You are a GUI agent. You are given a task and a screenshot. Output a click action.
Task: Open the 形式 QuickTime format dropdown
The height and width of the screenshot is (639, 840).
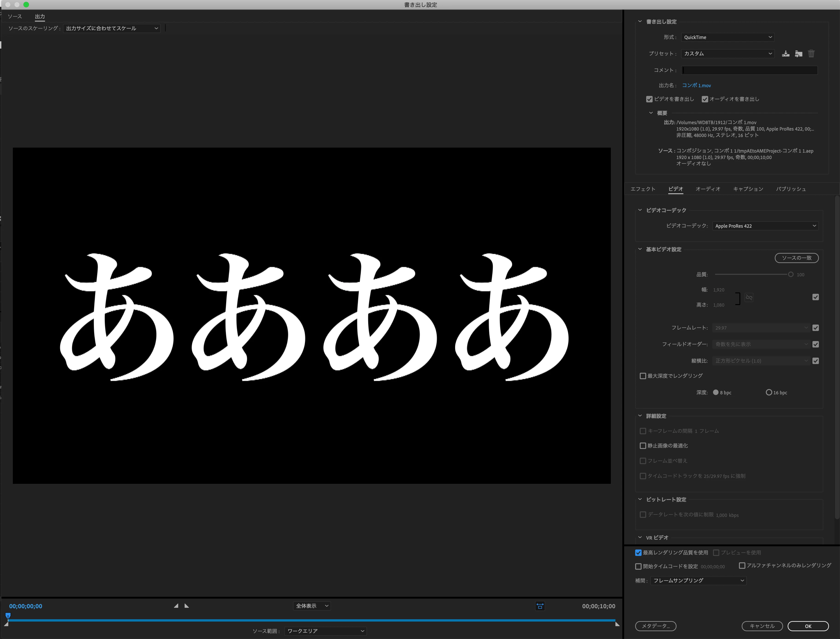click(x=727, y=37)
